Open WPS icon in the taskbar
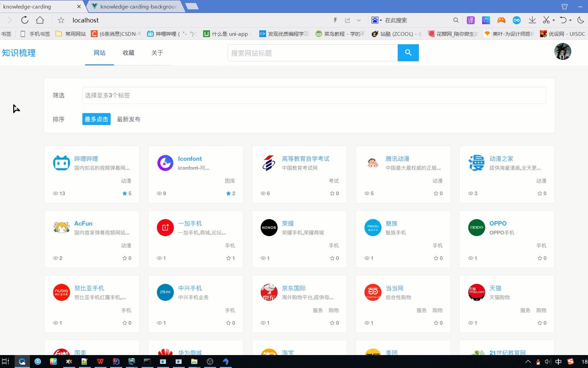 point(100,362)
